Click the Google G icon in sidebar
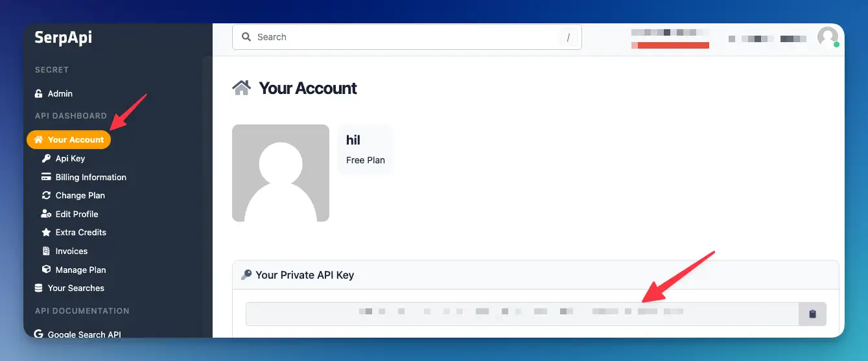Viewport: 868px width, 361px height. click(x=38, y=334)
